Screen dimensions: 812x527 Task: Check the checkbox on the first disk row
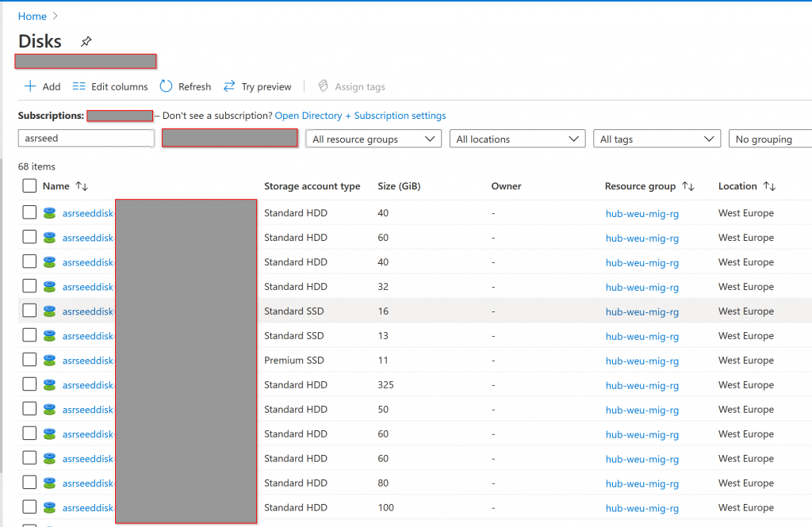(x=31, y=212)
